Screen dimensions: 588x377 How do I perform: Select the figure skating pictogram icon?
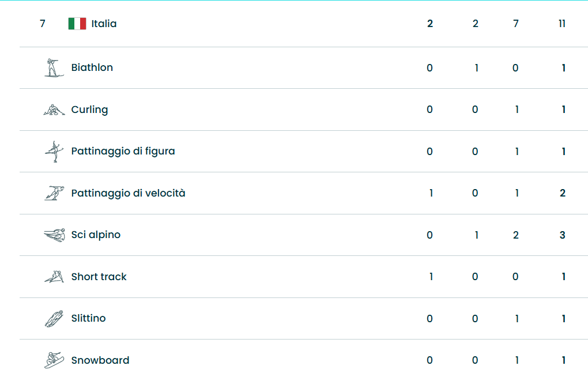(x=54, y=152)
